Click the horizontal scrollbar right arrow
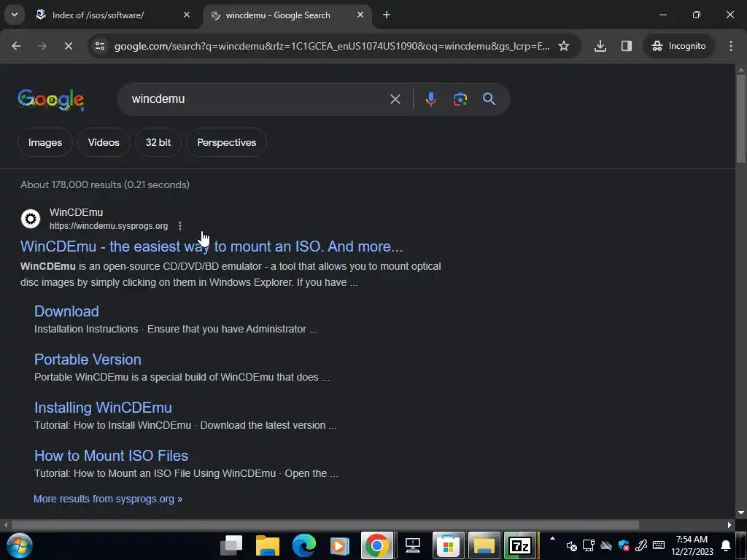 (729, 525)
